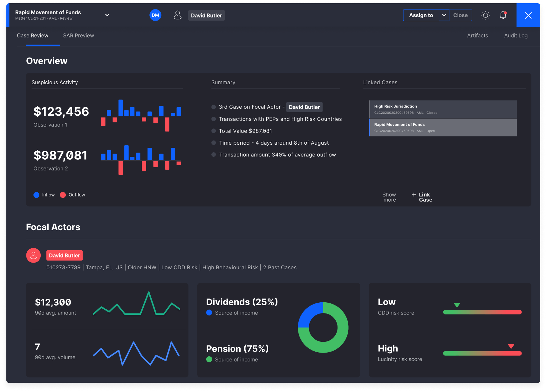Viewport: 546px width, 392px height.
Task: Expand the Rapid Movement of Funds case dropdown
Action: coord(107,15)
